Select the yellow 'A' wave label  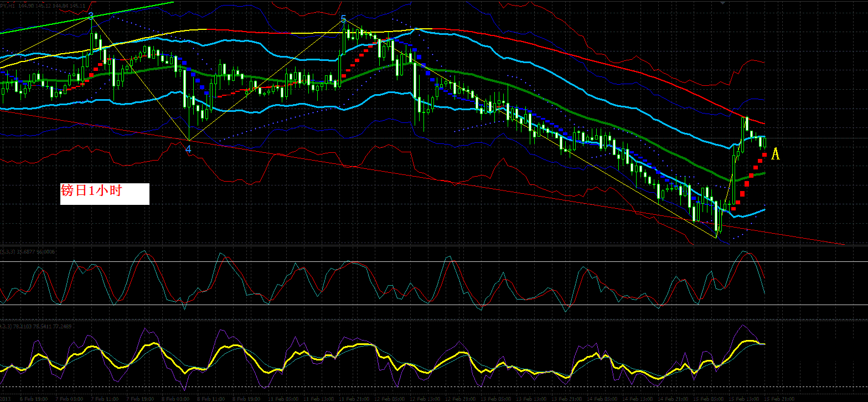(776, 154)
